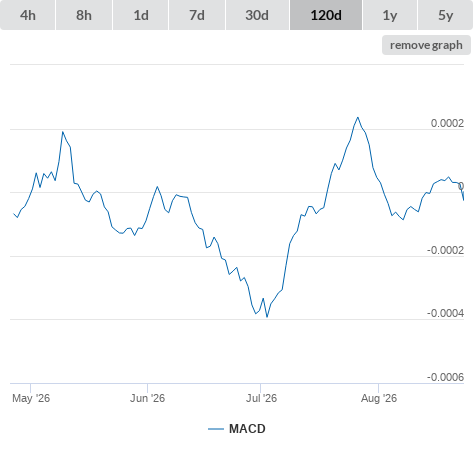The height and width of the screenshot is (455, 474).
Task: Click the MACD legend line icon
Action: tap(216, 429)
